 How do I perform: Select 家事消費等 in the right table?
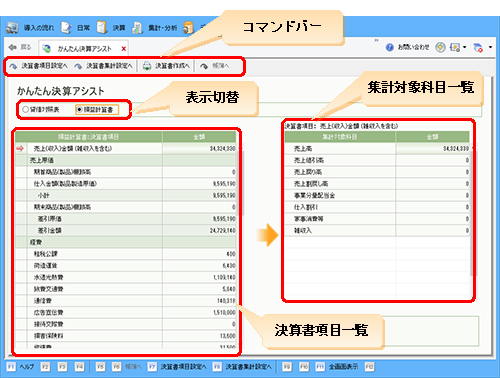point(377,219)
